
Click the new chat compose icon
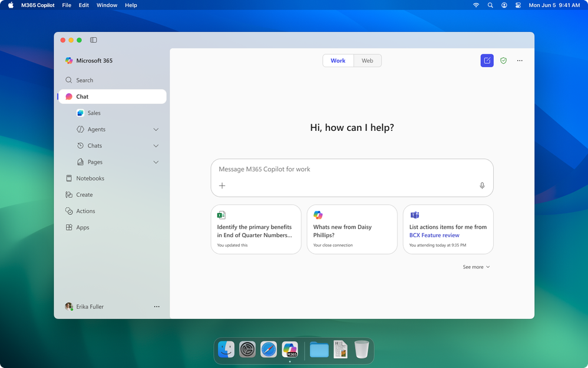487,61
